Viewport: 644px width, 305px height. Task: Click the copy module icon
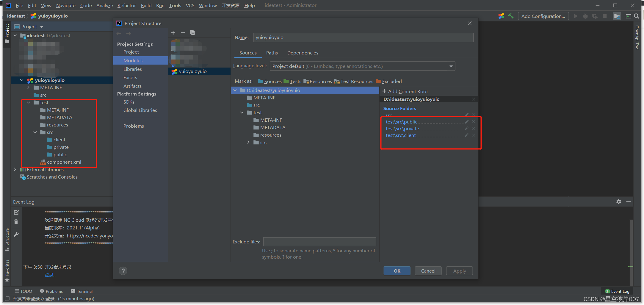(192, 33)
